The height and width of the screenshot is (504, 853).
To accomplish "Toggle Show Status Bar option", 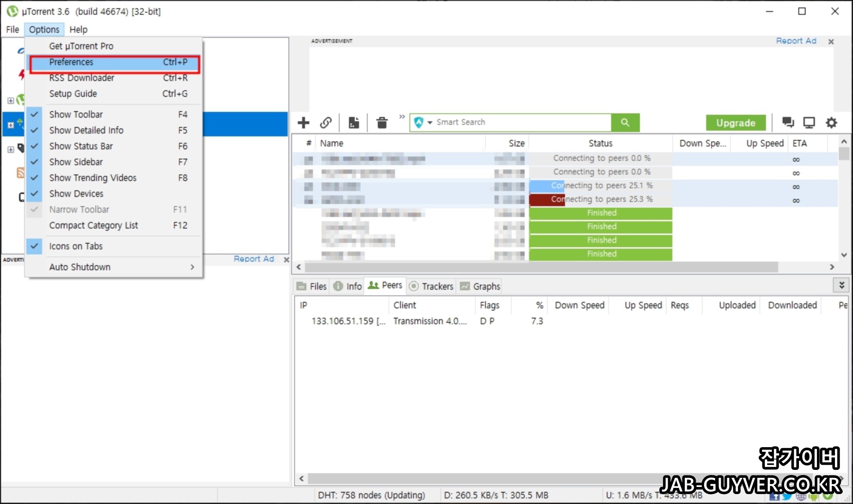I will pos(114,146).
